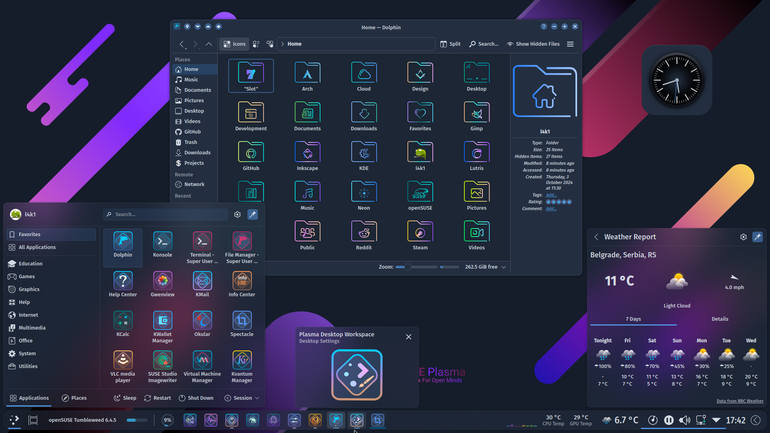Image resolution: width=770 pixels, height=433 pixels.
Task: Switch to the Places tab in launcher
Action: (x=74, y=398)
